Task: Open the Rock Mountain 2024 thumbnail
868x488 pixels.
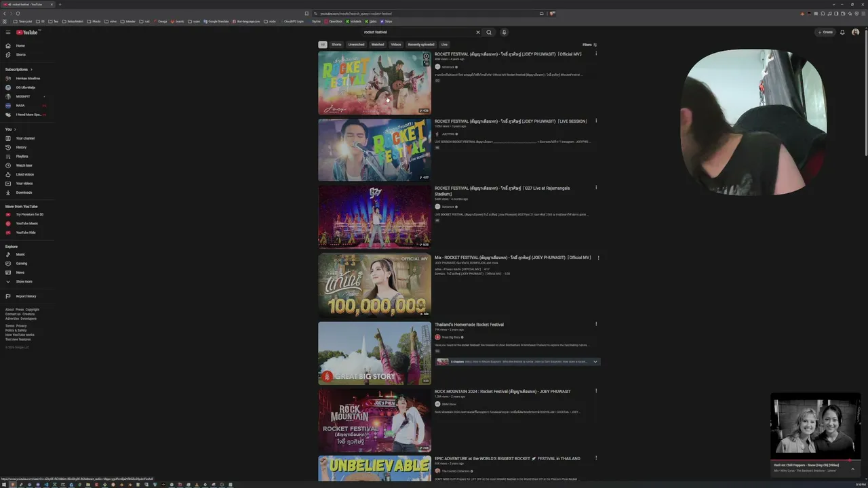Action: (374, 420)
